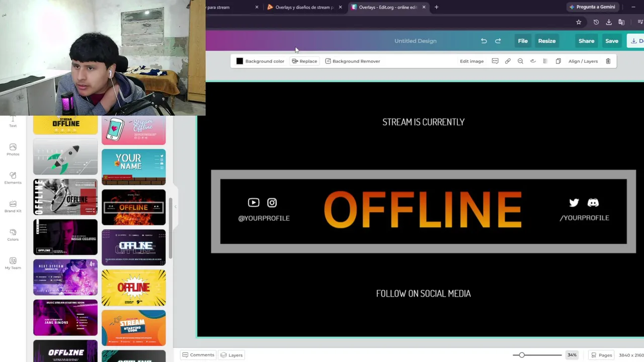Select the 'FOLLOW ON SOCIAL MEDIA' canvas text
Image resolution: width=644 pixels, height=362 pixels.
(x=423, y=294)
